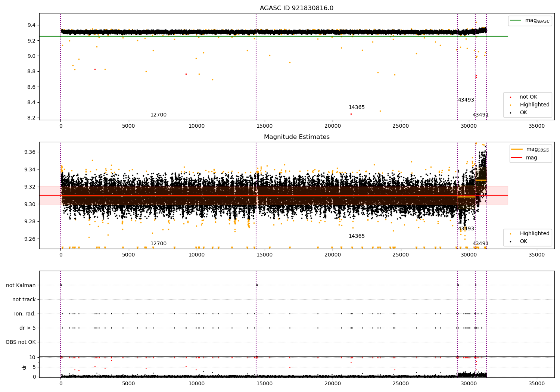
Task: Click the 'OBS not OK' row label
Action: (x=21, y=342)
